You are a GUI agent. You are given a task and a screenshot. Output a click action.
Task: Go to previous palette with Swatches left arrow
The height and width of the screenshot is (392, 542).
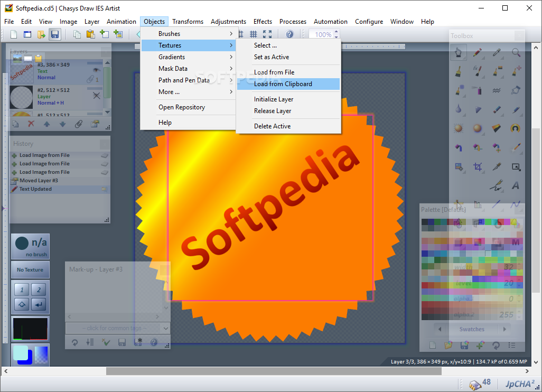click(x=440, y=329)
